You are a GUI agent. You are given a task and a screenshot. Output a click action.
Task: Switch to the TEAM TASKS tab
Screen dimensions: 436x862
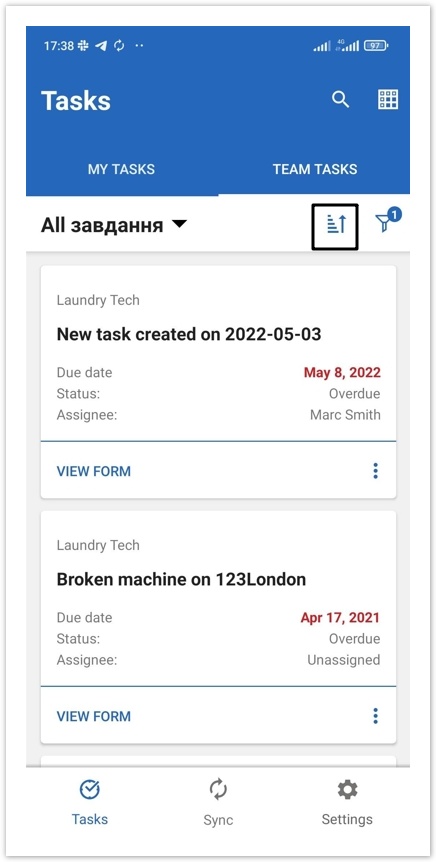[x=315, y=169]
